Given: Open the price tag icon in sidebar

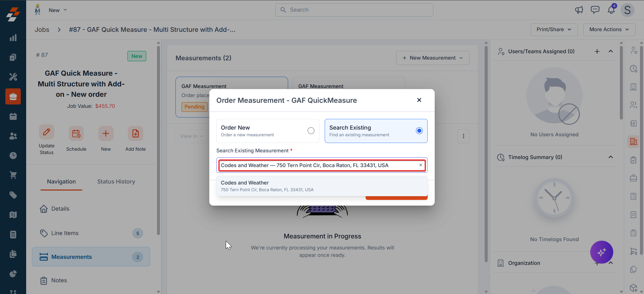Looking at the screenshot, I should (x=13, y=195).
